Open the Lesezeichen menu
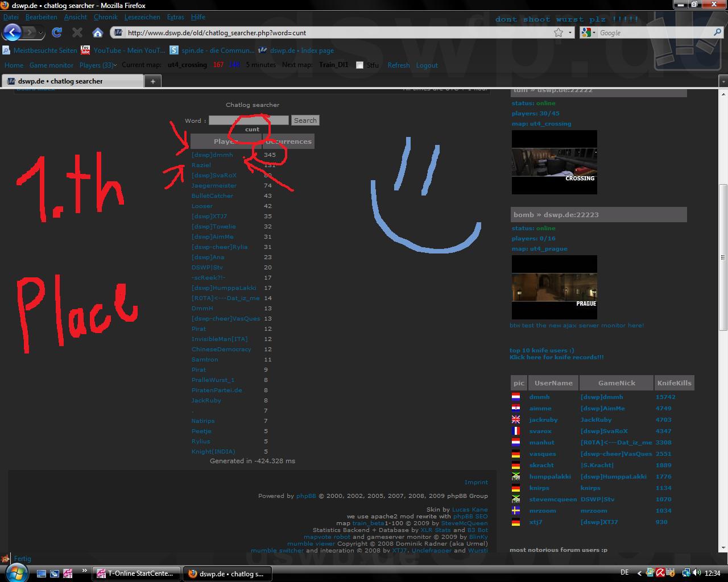The height and width of the screenshot is (582, 728). pyautogui.click(x=142, y=17)
